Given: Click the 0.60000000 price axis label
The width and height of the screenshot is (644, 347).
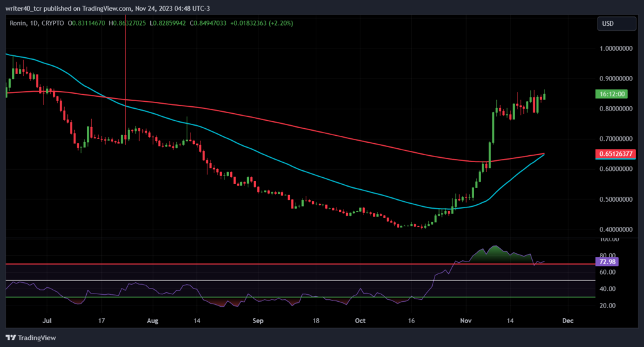Looking at the screenshot, I should coord(616,168).
